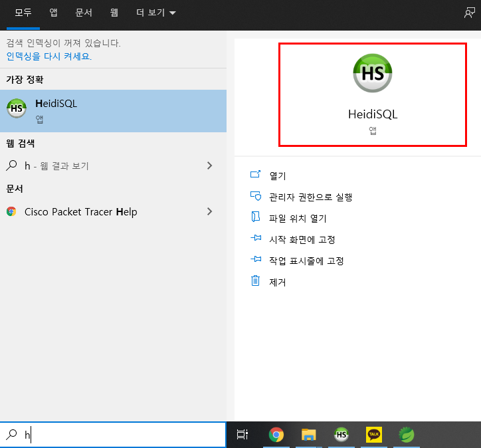Switch to the 앱 tab

[53, 13]
